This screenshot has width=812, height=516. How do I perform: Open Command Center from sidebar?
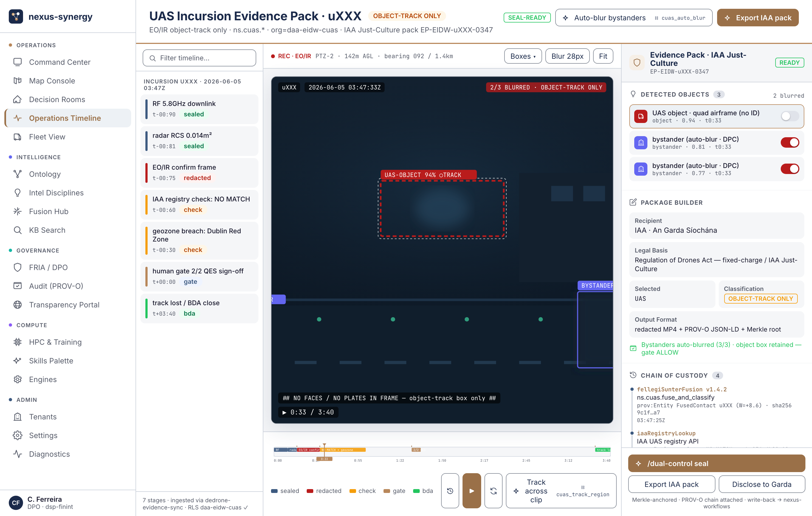tap(67, 62)
